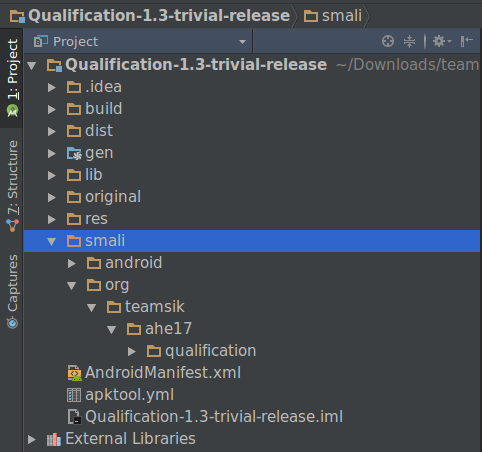Switch to the 7: Structure tab

click(12, 185)
